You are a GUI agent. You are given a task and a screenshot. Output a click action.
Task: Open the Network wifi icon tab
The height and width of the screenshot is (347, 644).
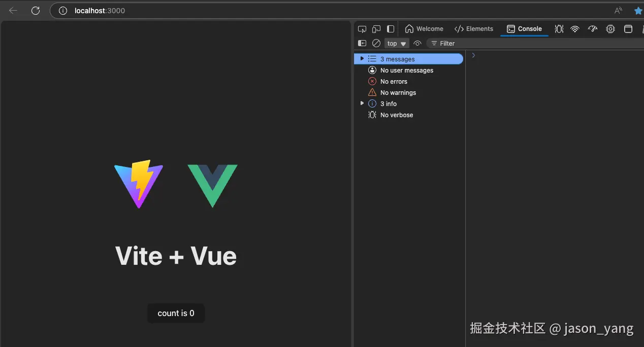pyautogui.click(x=575, y=29)
